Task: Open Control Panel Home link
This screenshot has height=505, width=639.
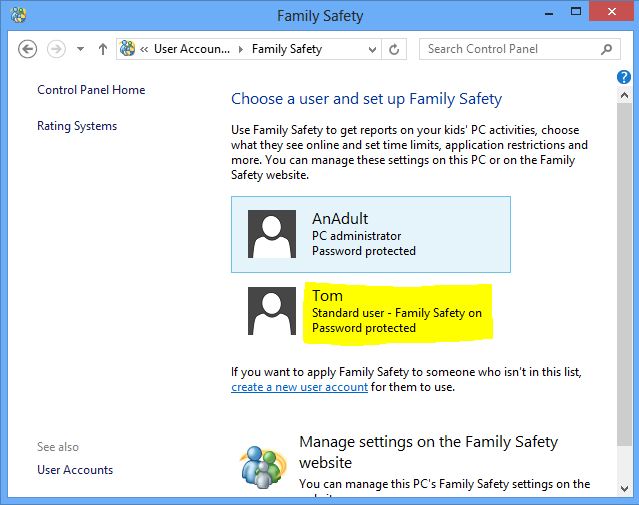Action: 91,90
